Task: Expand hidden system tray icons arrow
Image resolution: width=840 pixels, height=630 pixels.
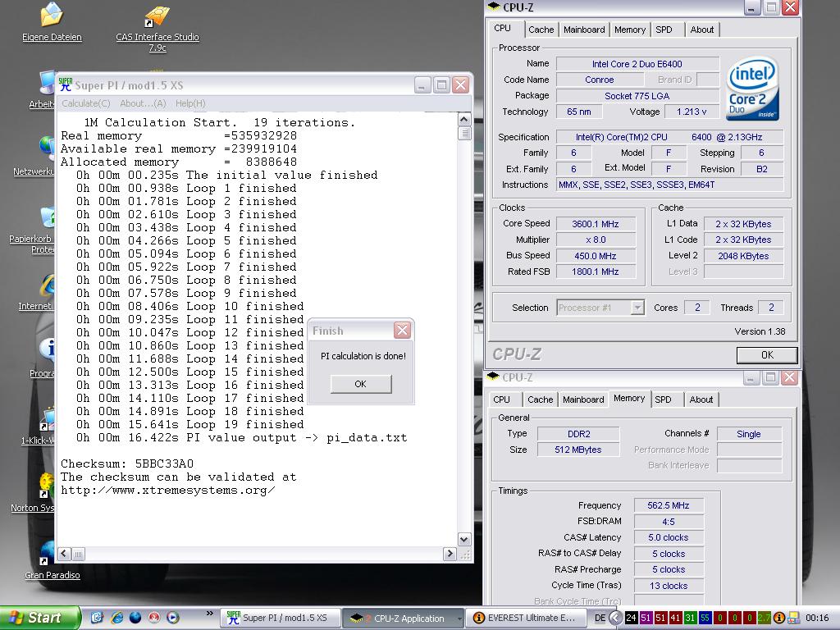Action: point(615,618)
